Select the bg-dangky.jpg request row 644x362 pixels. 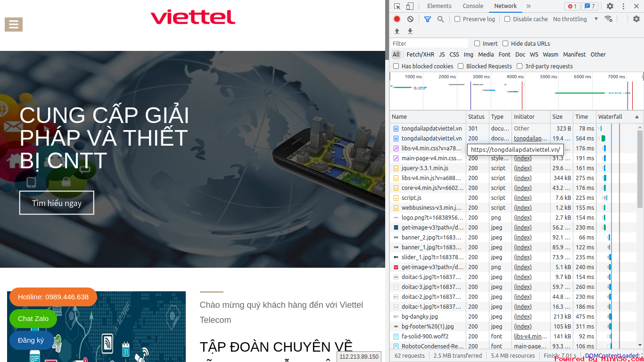point(513,317)
